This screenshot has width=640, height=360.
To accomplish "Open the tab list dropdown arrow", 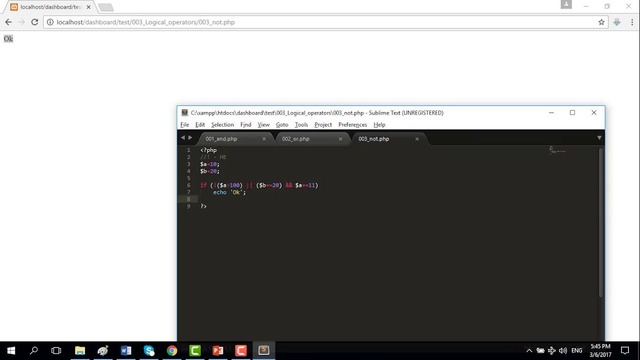I will click(x=599, y=138).
